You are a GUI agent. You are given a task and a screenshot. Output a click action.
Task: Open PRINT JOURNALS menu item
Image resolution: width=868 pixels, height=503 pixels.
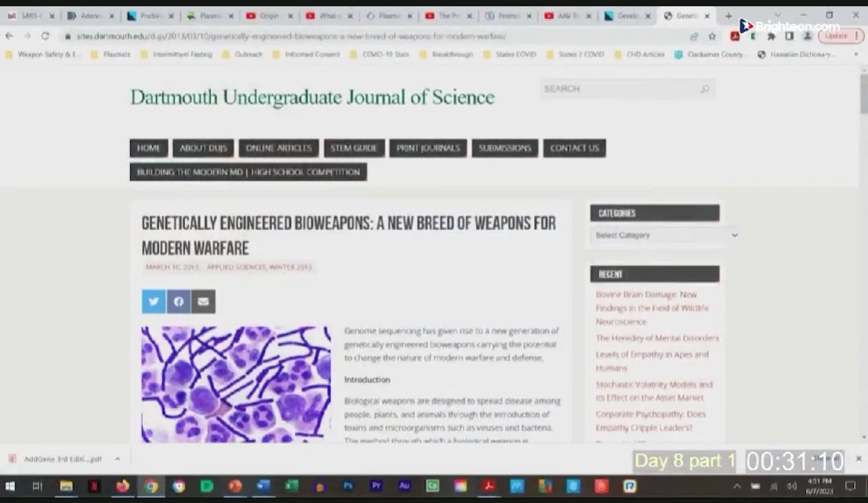pos(428,148)
